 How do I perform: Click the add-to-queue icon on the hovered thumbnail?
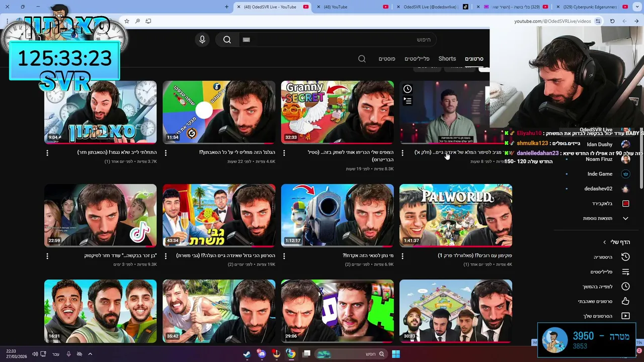click(x=408, y=101)
